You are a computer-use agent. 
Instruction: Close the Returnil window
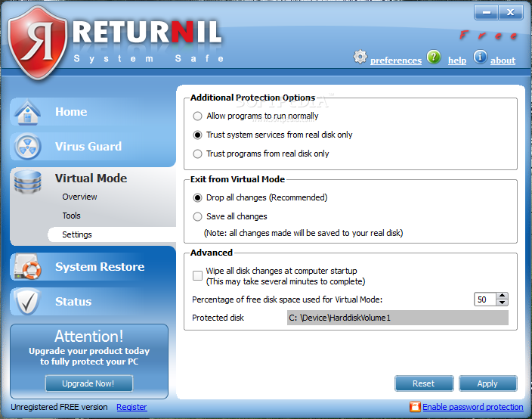510,13
